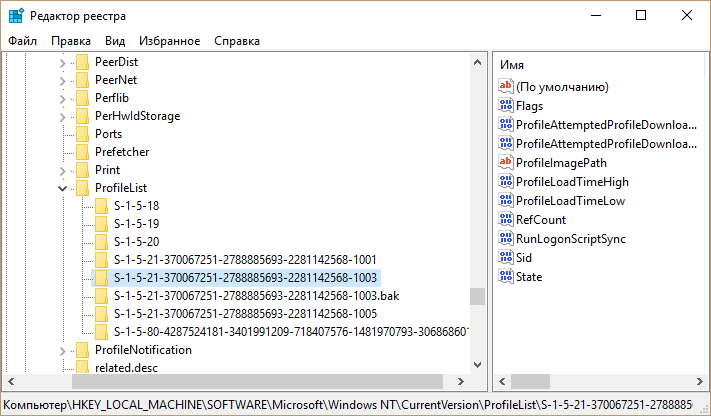Click the status bar registry path
The image size is (711, 416).
click(348, 404)
